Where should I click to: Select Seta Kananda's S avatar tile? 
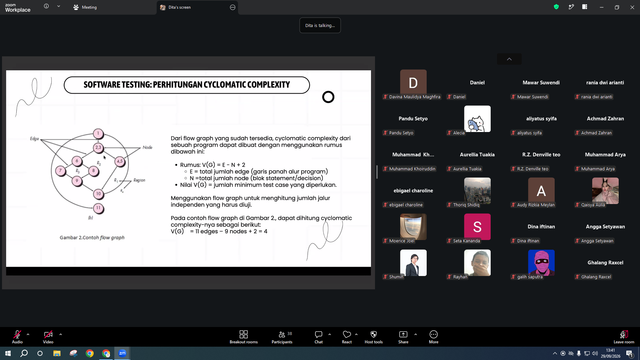[477, 227]
